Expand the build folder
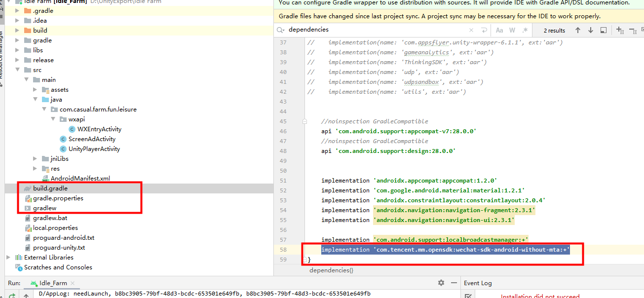The height and width of the screenshot is (298, 644). click(x=17, y=31)
